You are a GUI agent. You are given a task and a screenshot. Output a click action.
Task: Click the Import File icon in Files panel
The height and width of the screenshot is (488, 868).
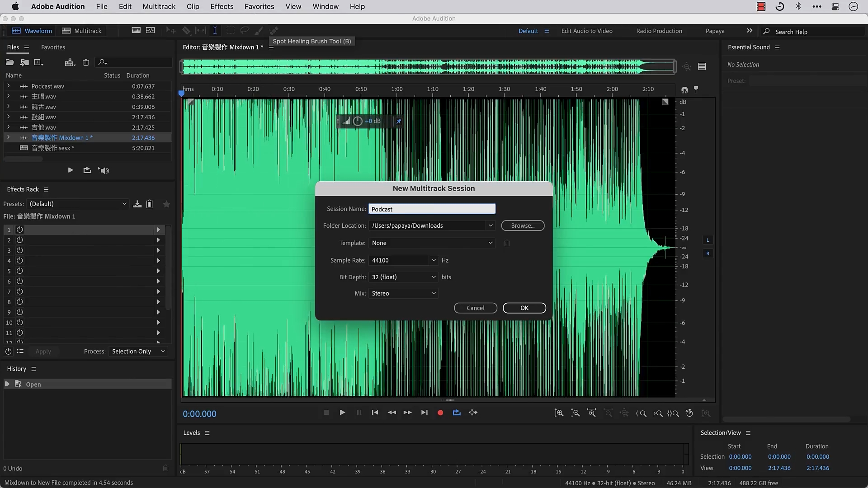point(24,62)
